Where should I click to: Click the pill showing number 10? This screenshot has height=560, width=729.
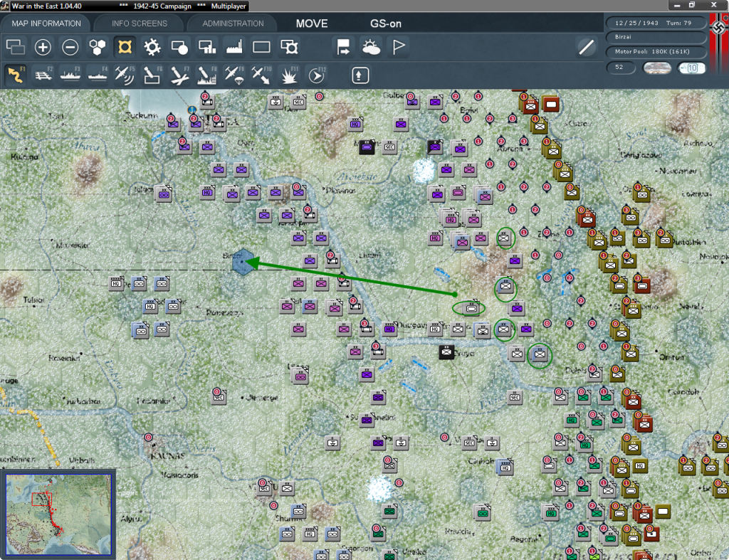coord(691,68)
